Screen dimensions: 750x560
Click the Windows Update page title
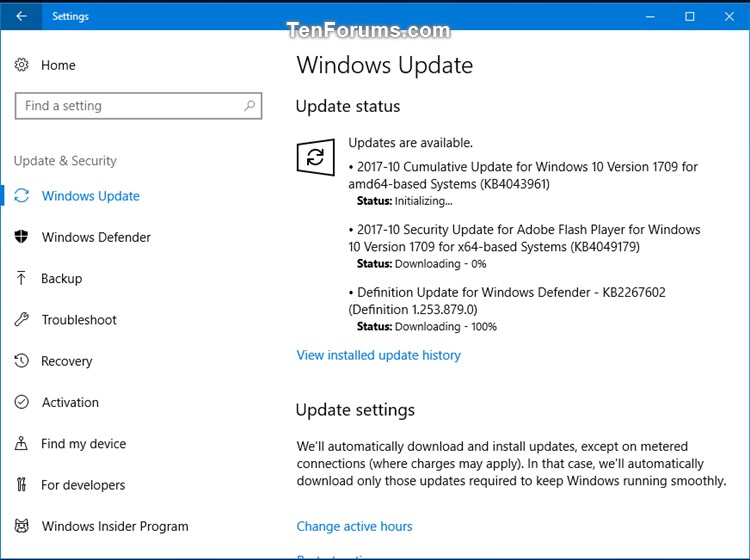click(x=385, y=65)
